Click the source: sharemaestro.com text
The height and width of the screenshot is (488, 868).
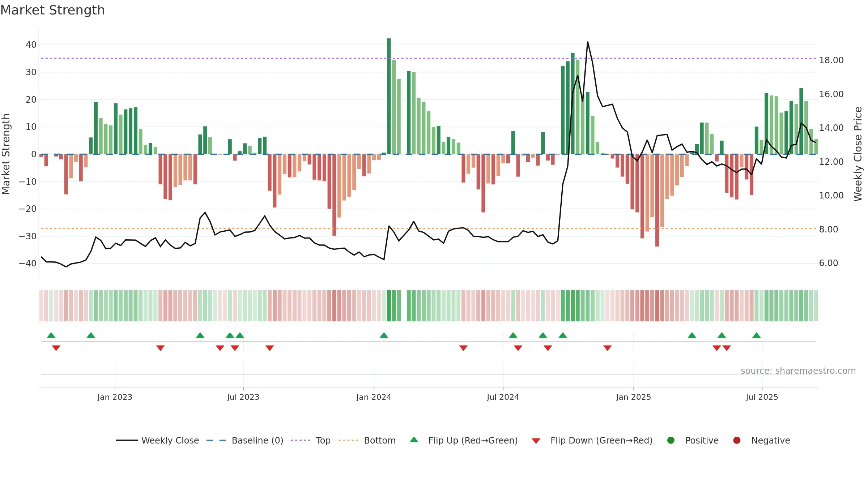pyautogui.click(x=798, y=371)
